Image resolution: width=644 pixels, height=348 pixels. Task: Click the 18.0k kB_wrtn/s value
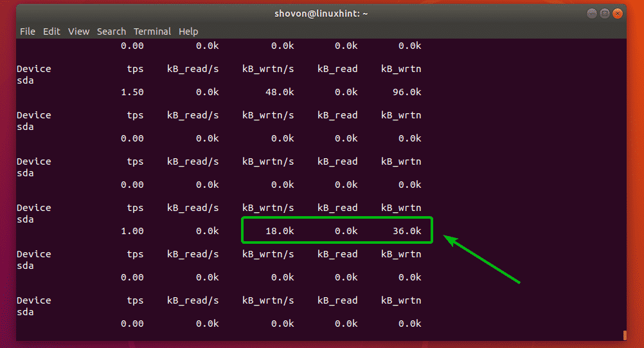[x=280, y=231]
